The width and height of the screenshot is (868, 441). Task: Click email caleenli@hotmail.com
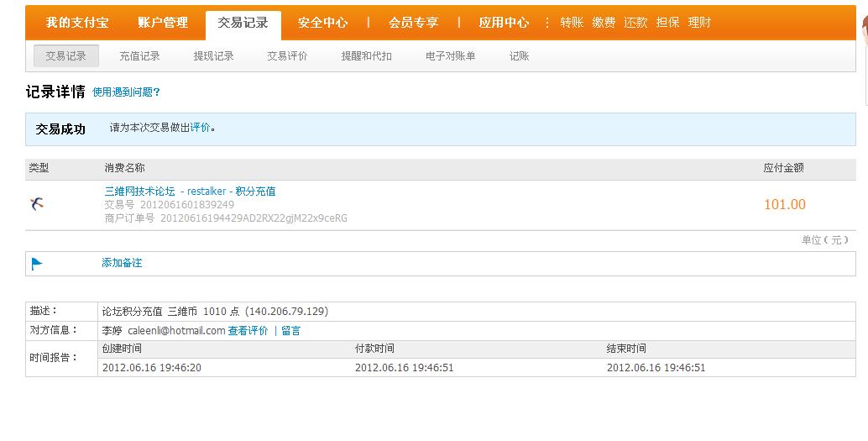(176, 331)
